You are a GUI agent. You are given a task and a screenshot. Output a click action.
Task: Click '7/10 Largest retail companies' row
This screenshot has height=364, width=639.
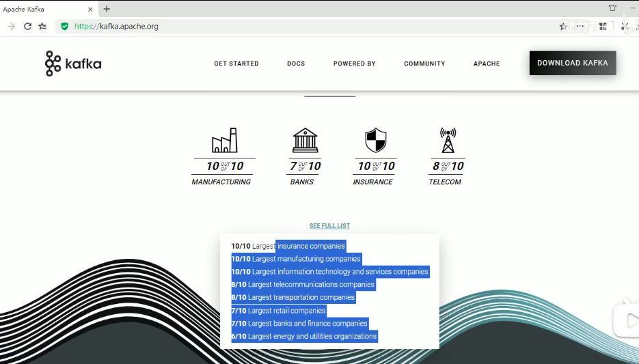(x=279, y=311)
